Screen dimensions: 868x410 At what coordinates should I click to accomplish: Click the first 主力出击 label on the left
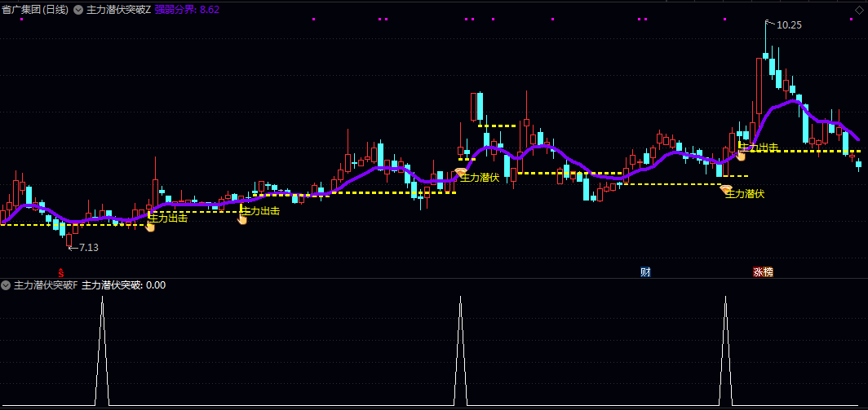[168, 218]
